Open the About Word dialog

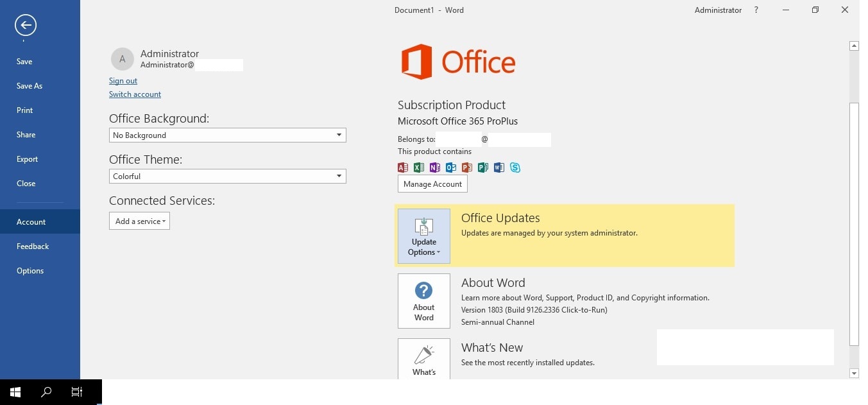coord(424,301)
